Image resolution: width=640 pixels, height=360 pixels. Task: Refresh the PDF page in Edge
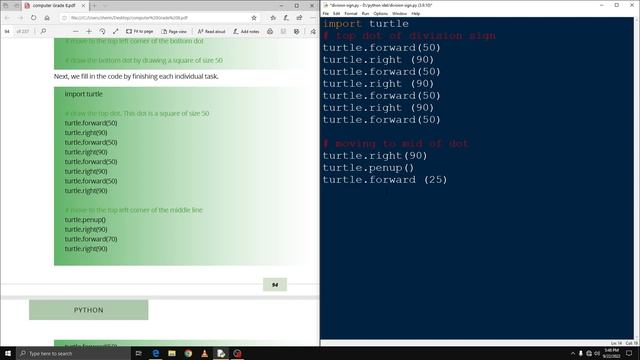[x=33, y=18]
